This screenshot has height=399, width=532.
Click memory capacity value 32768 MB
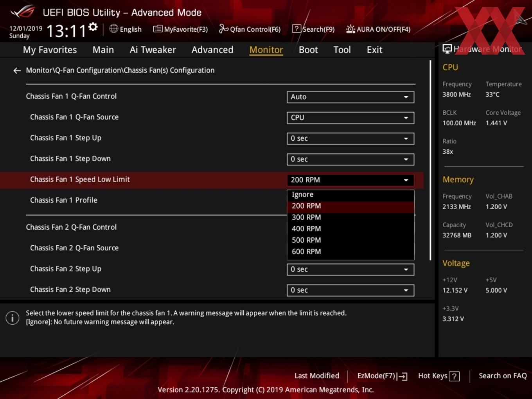(457, 235)
